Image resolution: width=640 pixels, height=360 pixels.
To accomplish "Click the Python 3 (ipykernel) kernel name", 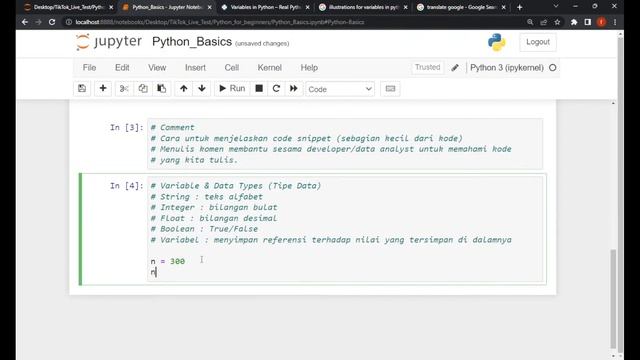I will tap(507, 68).
